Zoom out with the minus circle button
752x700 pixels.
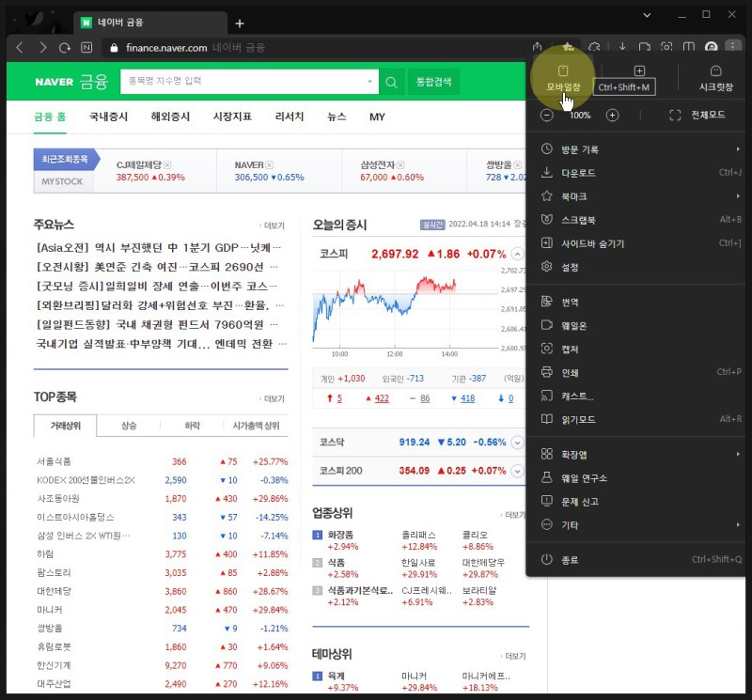click(x=547, y=115)
